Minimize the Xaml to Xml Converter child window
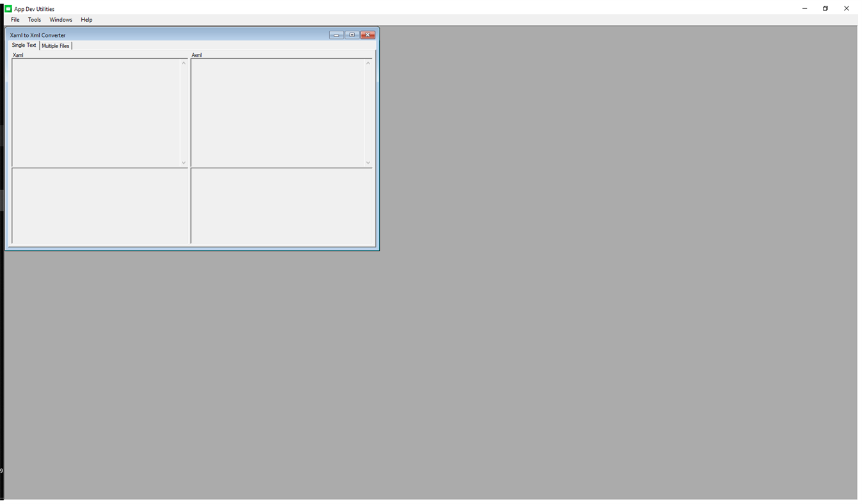Screen dimensions: 862x504 tap(336, 35)
